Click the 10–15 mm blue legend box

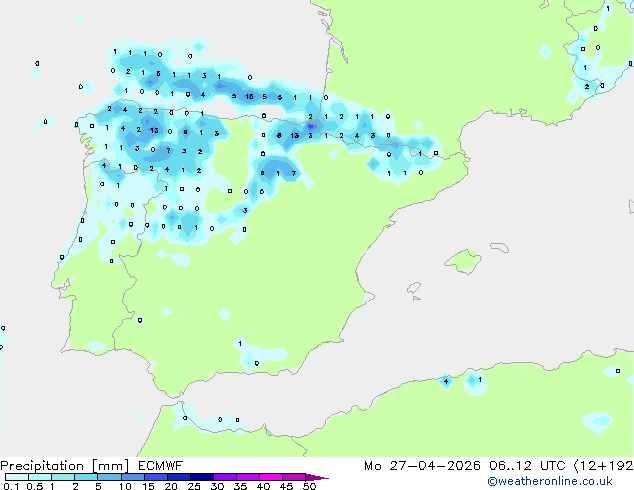(132, 477)
